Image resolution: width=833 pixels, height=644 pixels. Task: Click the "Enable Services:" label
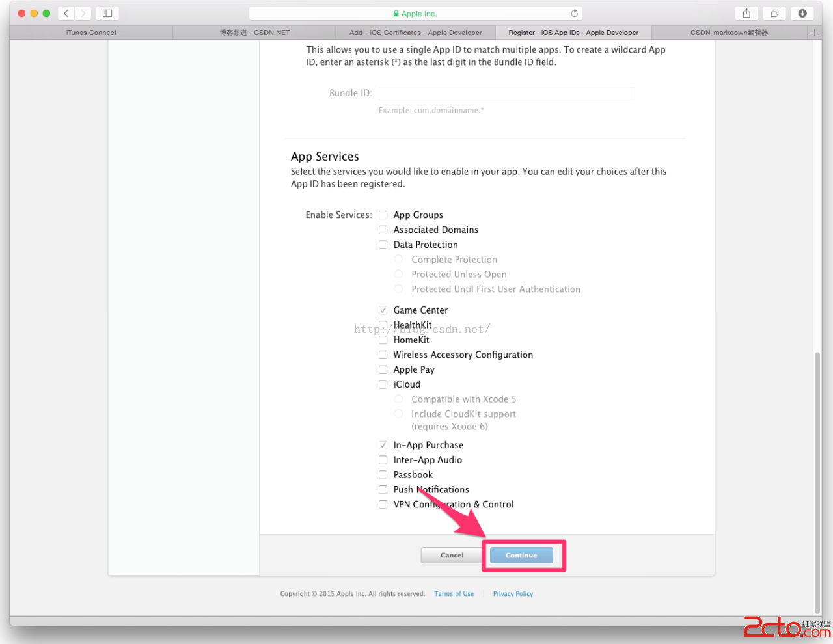pos(338,215)
